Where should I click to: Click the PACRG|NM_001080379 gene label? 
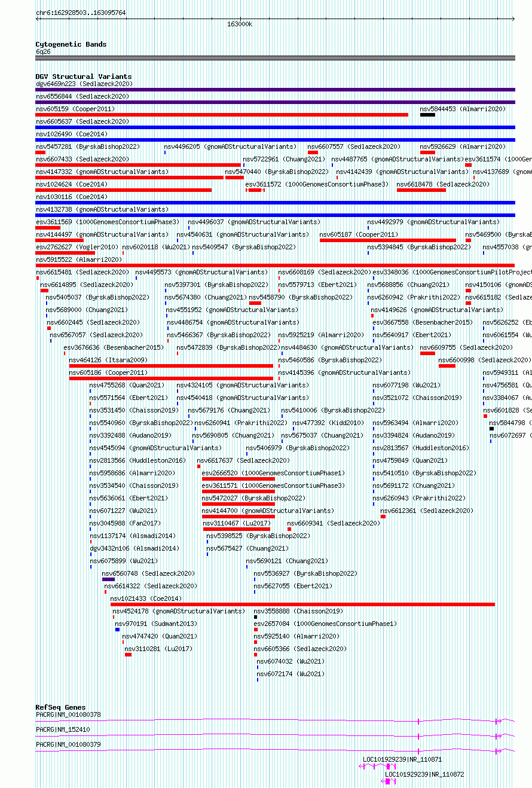[68, 744]
